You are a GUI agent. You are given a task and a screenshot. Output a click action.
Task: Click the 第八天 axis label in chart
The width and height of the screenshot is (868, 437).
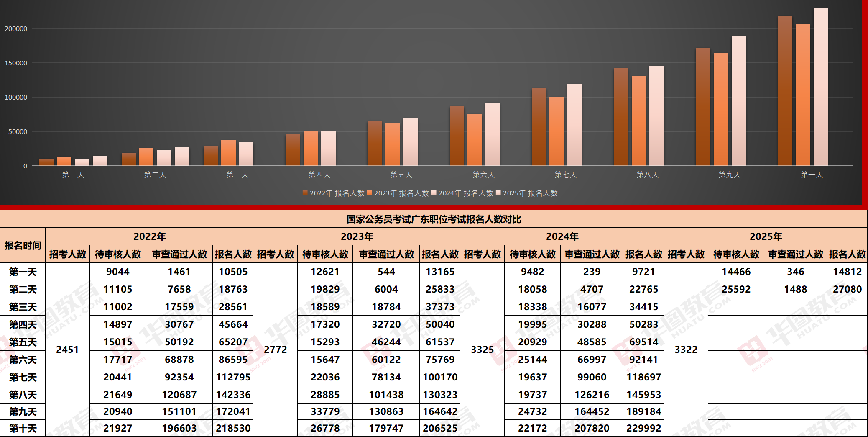coord(648,175)
